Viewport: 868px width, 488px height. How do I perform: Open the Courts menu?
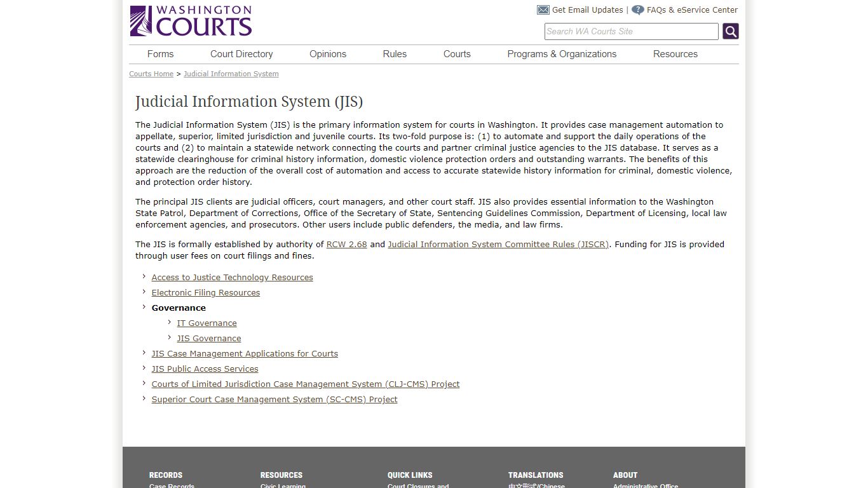tap(457, 54)
